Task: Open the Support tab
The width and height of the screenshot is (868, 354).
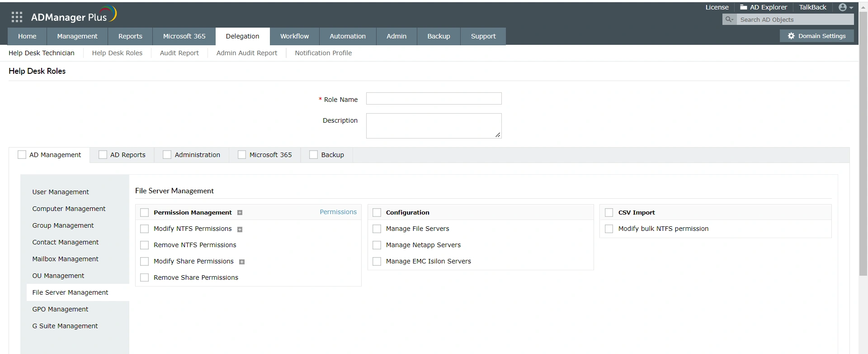Action: click(483, 36)
